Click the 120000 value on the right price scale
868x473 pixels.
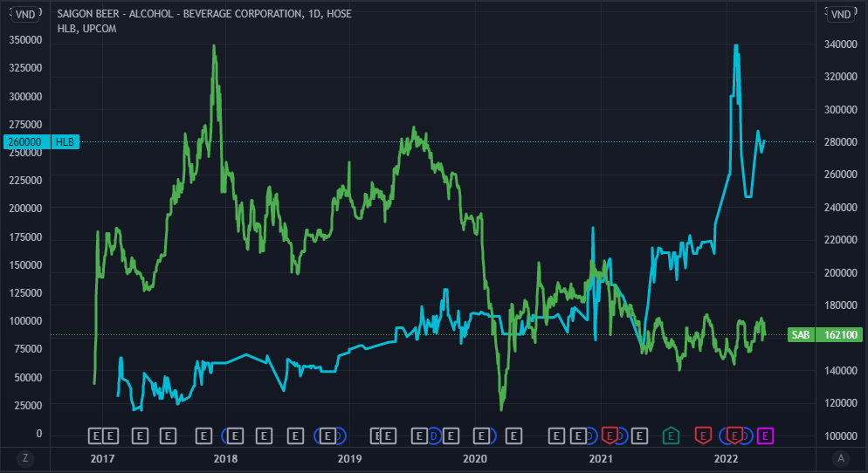click(840, 403)
